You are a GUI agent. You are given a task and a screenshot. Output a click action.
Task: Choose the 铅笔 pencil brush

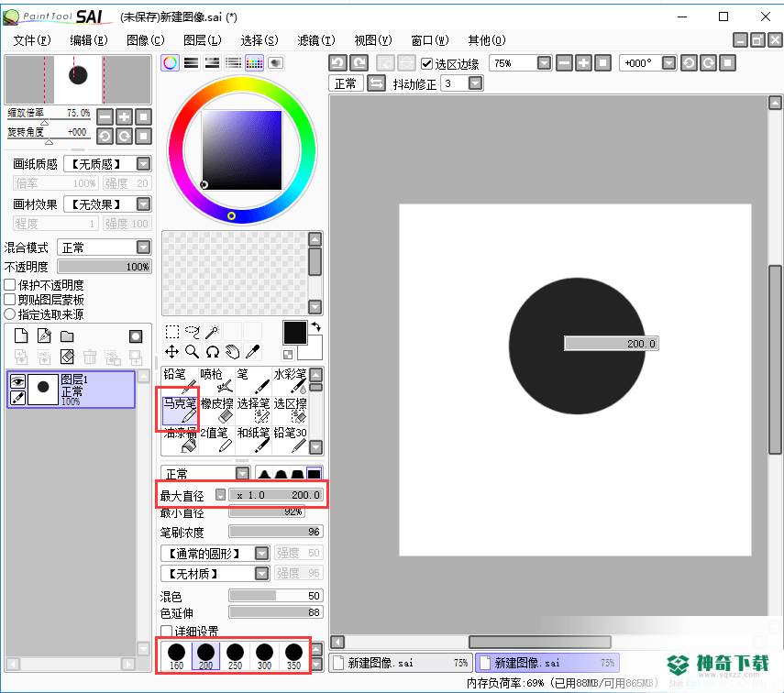click(x=180, y=381)
